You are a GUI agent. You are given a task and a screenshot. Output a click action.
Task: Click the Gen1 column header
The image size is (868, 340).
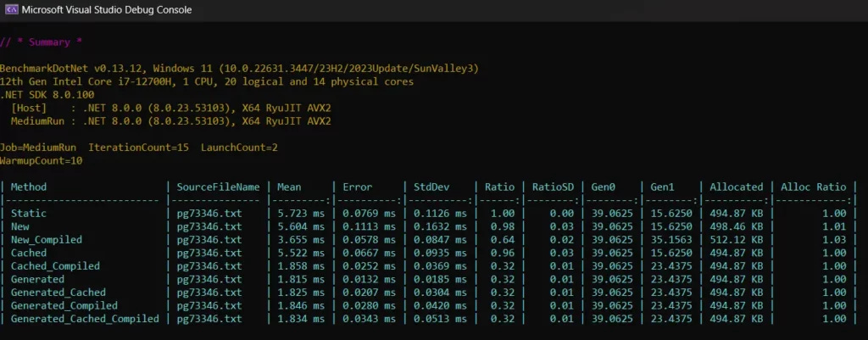pos(662,187)
